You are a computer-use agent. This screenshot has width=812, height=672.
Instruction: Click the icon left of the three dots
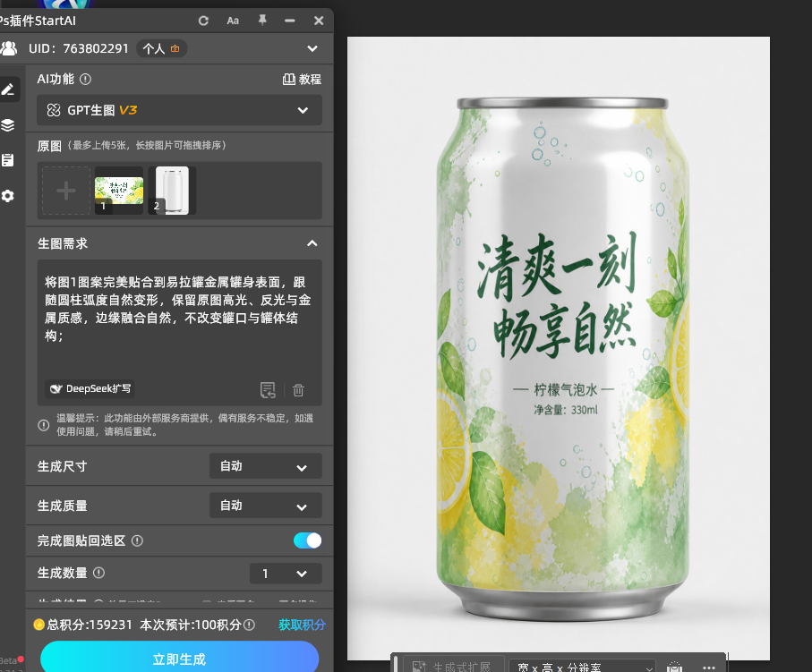coord(674,667)
